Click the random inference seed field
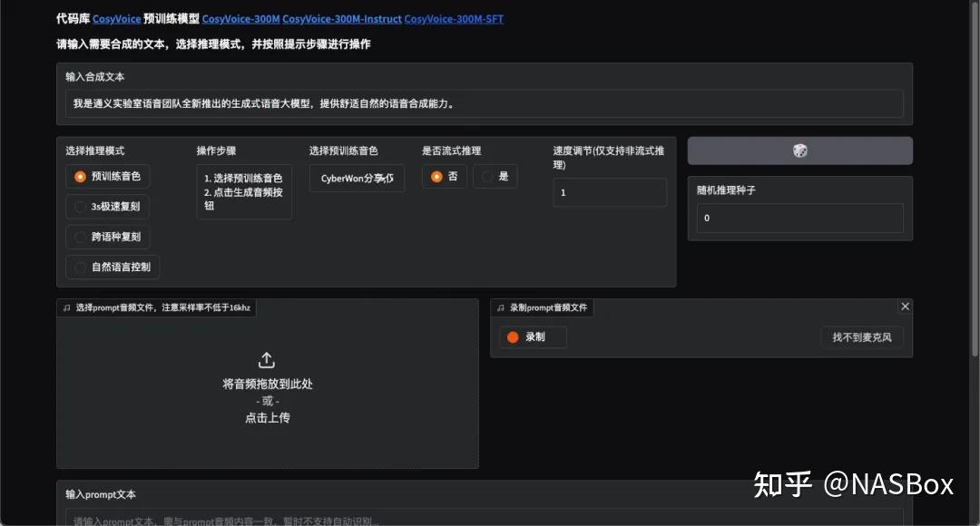The height and width of the screenshot is (526, 980). 799,219
